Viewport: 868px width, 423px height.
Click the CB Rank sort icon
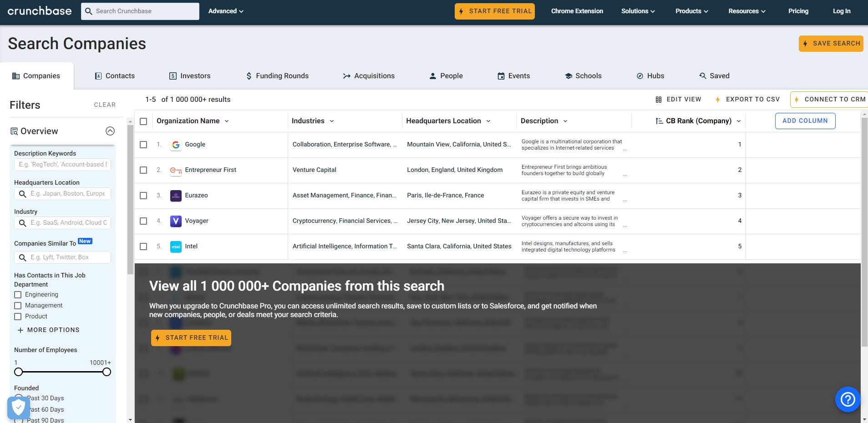tap(659, 121)
